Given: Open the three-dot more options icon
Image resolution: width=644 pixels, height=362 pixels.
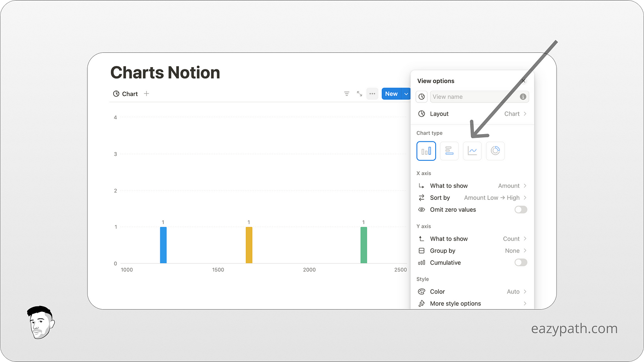Looking at the screenshot, I should pos(372,94).
